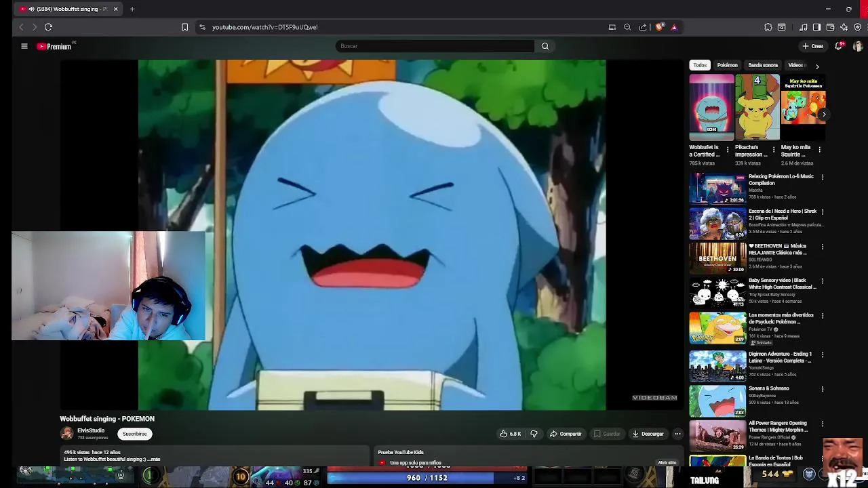
Task: Click Abrir sitio for YouTube Kids
Action: tap(667, 463)
